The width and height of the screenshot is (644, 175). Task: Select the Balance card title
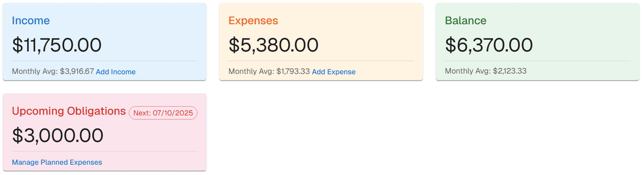click(465, 21)
